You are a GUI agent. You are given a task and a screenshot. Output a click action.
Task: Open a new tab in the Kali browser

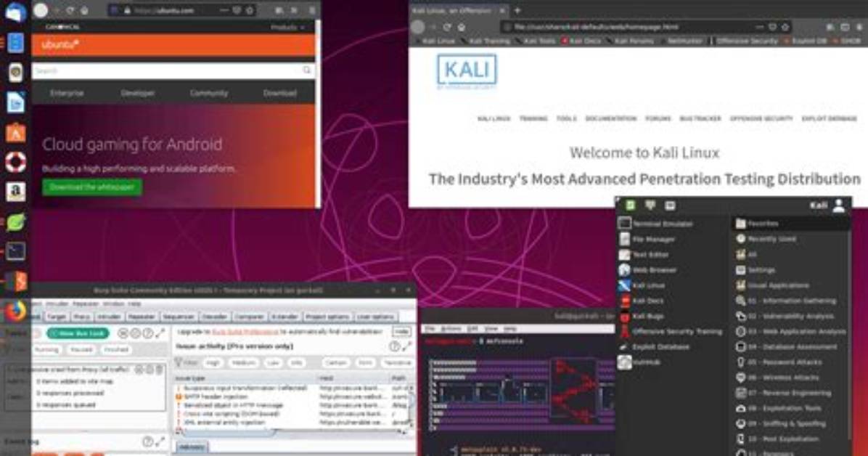tap(517, 10)
